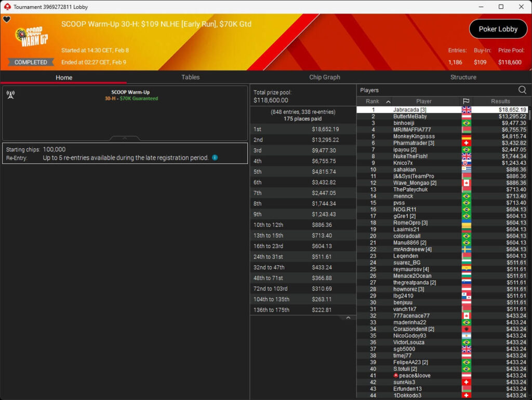The width and height of the screenshot is (532, 400).
Task: Click the PokerStars spade logo in title bar
Action: [x=7, y=7]
